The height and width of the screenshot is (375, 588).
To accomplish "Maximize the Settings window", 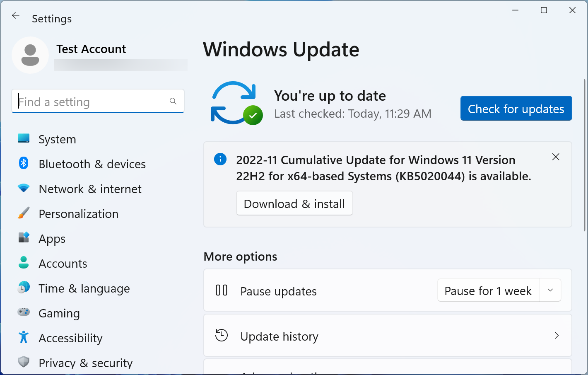I will (x=544, y=10).
